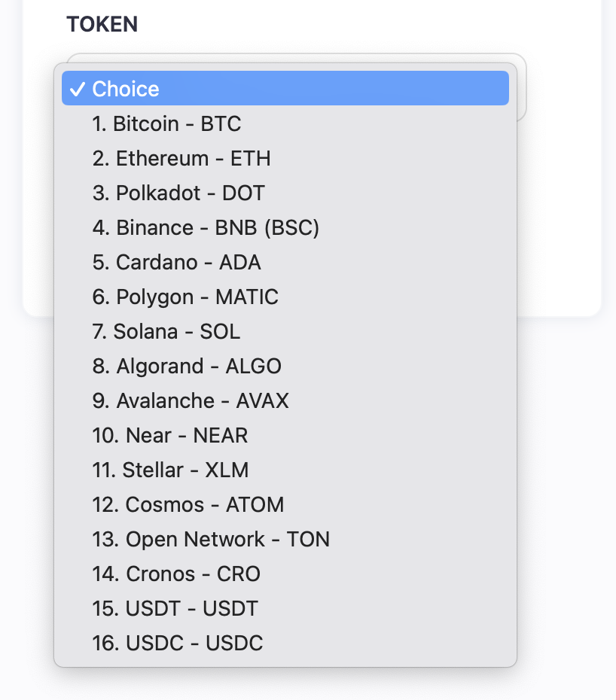Viewport: 616px width, 700px height.
Task: Select Binance - BNB (BSC) option
Action: point(206,227)
